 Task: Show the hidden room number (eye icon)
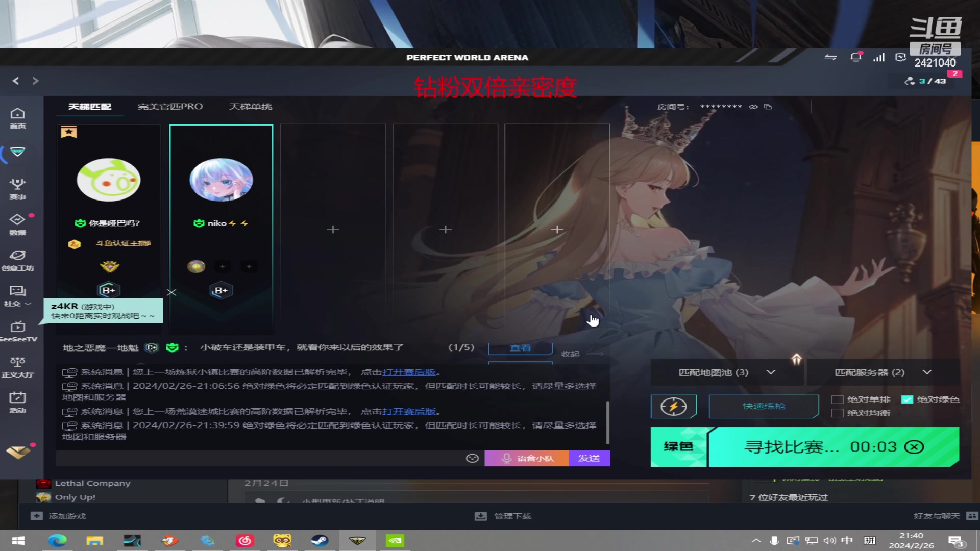[x=753, y=107]
